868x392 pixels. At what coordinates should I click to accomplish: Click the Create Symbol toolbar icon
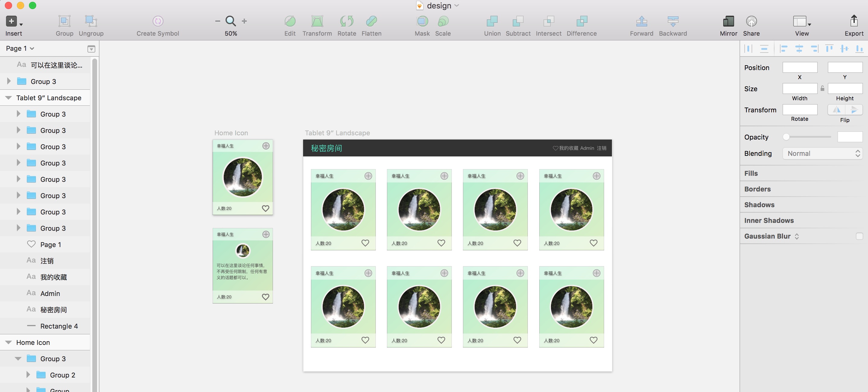(x=158, y=21)
